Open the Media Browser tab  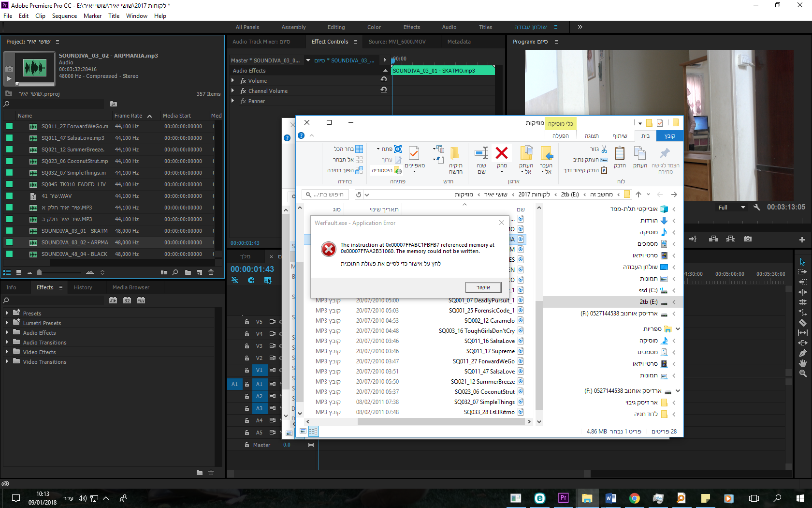point(131,287)
